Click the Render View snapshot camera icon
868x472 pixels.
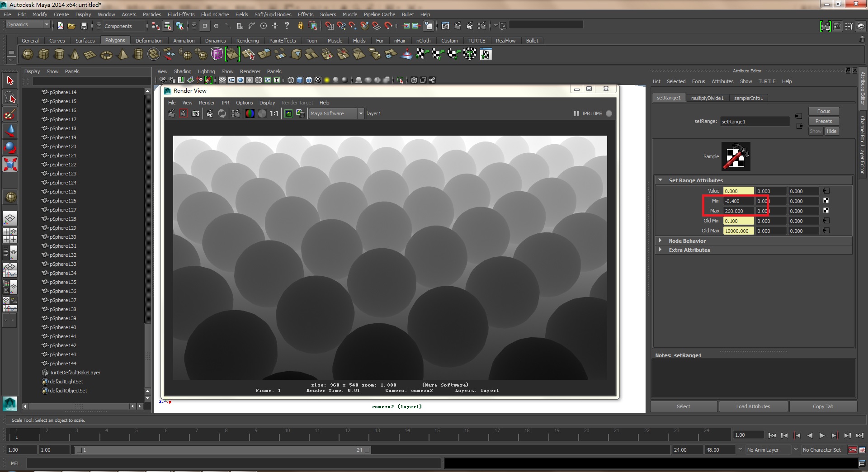tap(196, 113)
